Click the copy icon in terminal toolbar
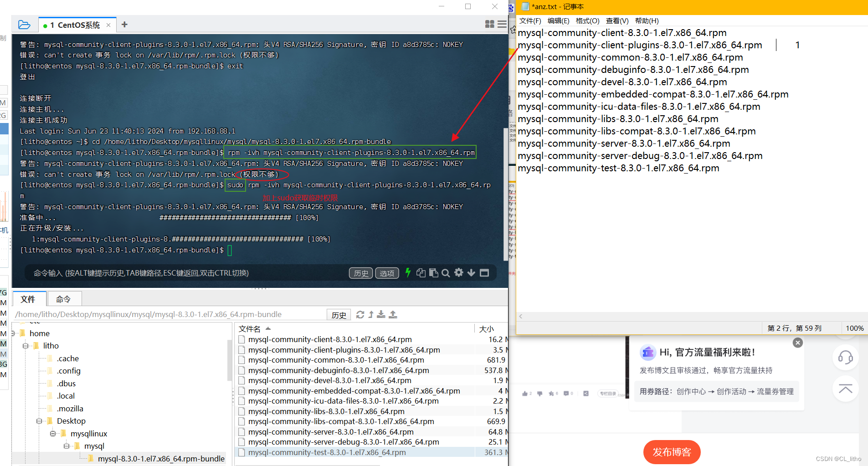 421,272
